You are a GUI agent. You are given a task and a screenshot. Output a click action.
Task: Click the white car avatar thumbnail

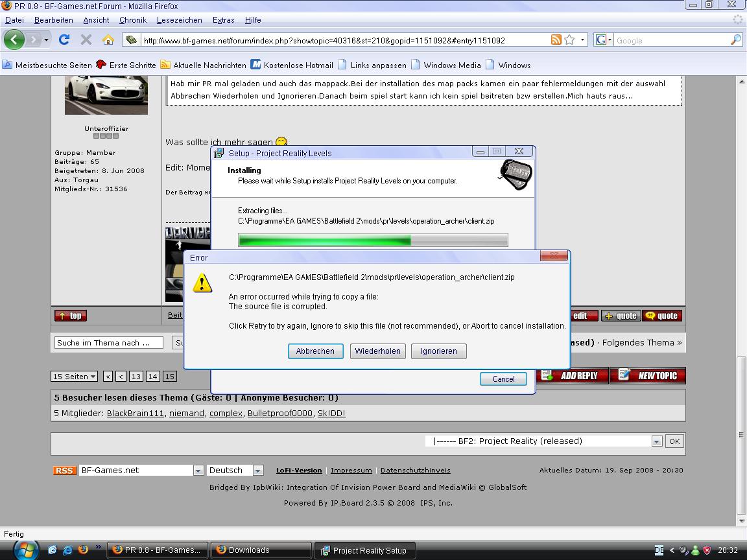click(106, 95)
